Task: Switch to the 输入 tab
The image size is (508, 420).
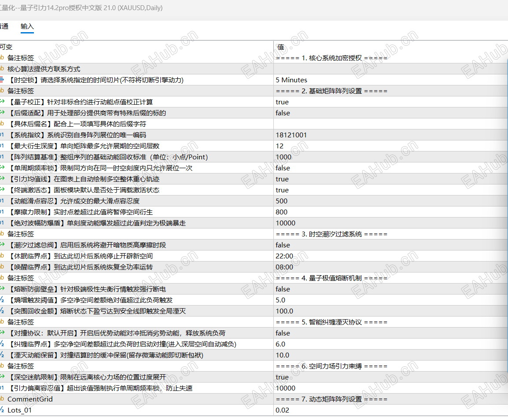Action: 27,26
